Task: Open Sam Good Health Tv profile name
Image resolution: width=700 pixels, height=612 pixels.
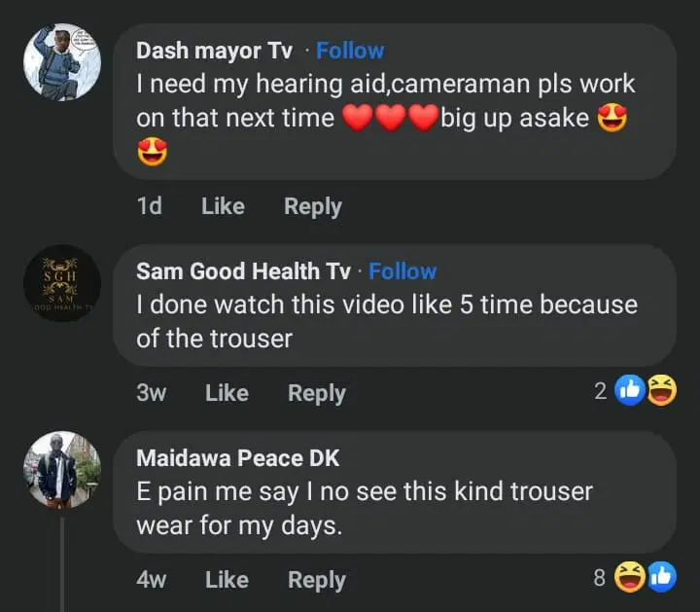Action: coord(243,271)
